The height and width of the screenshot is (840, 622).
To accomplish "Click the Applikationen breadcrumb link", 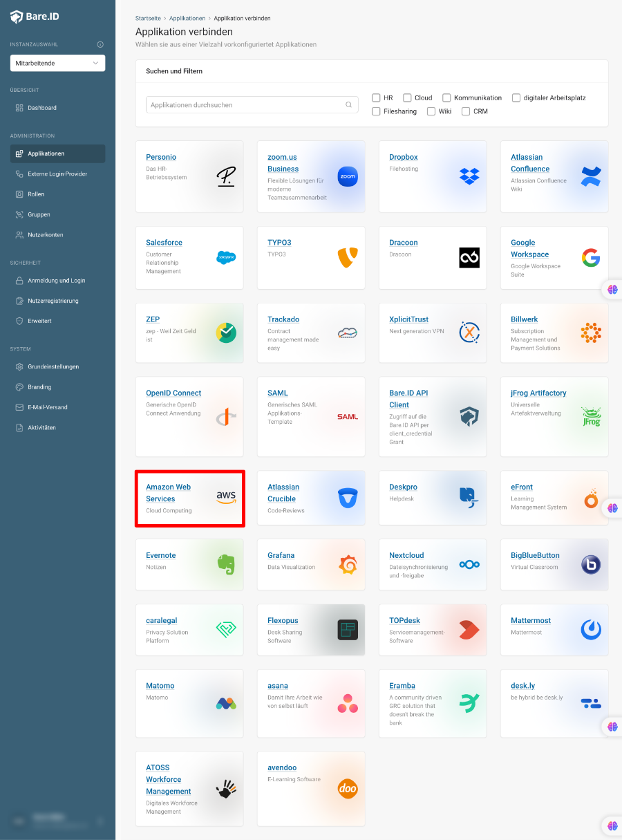I will [x=187, y=18].
